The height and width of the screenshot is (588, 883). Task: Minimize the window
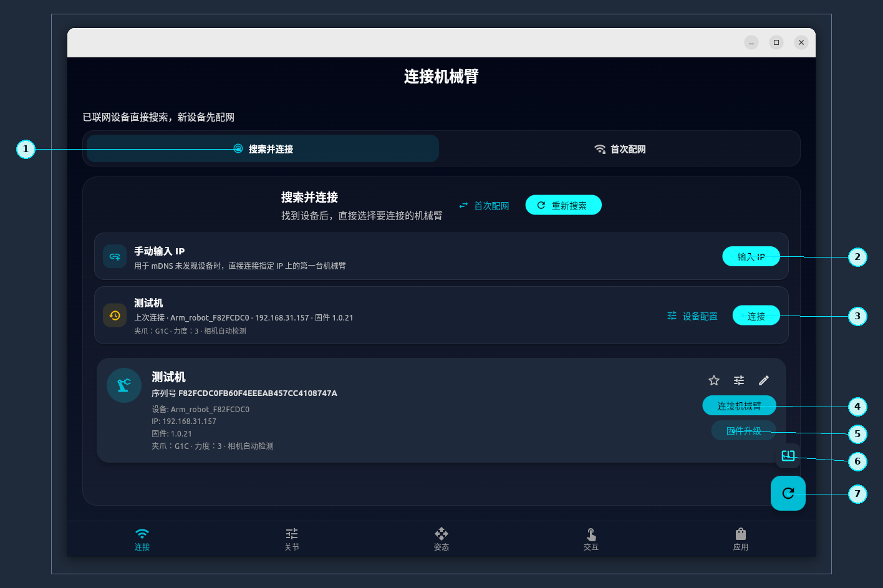point(751,42)
